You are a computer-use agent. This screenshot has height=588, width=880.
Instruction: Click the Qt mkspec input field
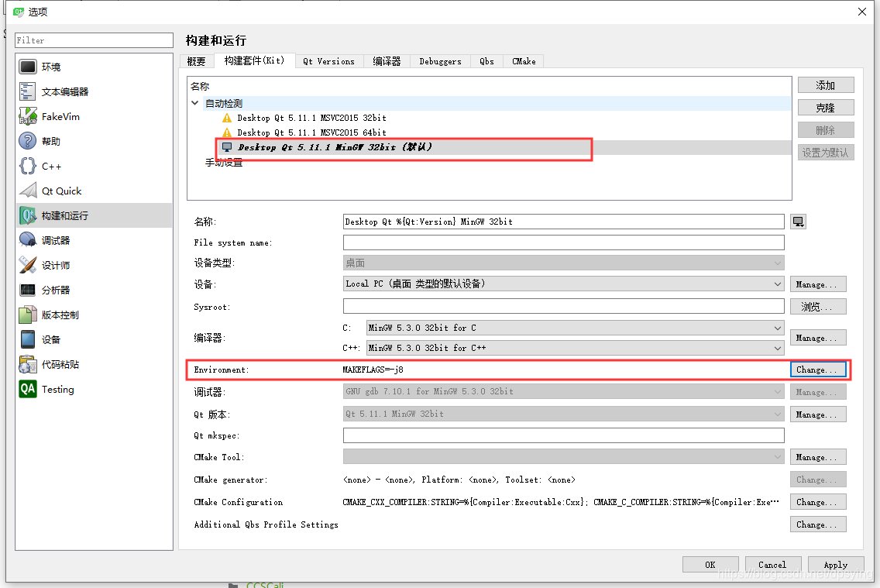[563, 435]
